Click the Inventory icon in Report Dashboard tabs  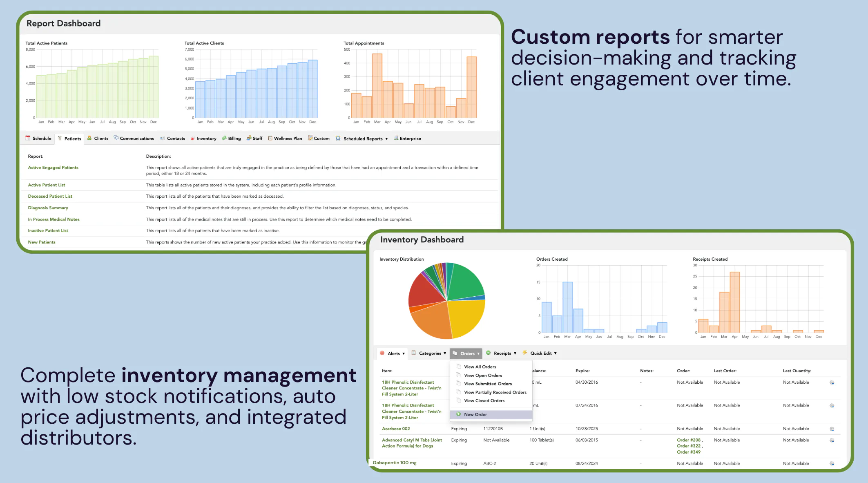coord(192,139)
